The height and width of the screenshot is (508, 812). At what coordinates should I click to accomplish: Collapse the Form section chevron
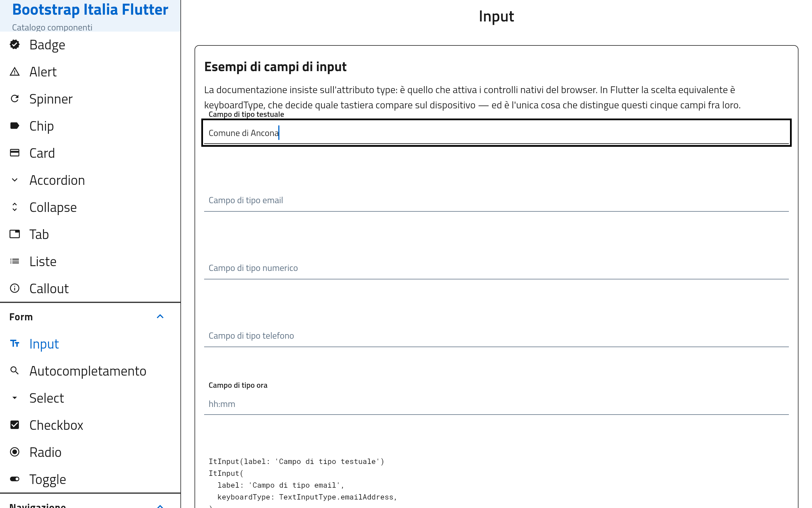point(160,316)
